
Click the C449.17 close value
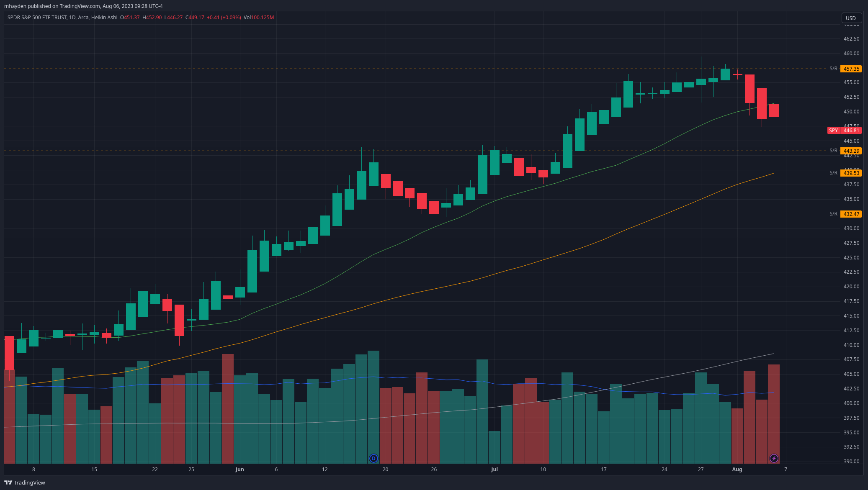coord(195,18)
